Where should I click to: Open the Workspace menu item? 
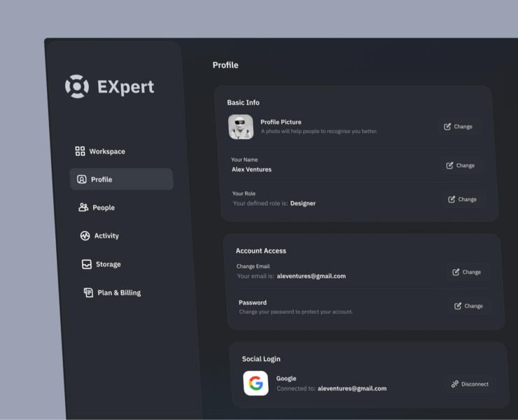[x=106, y=151]
